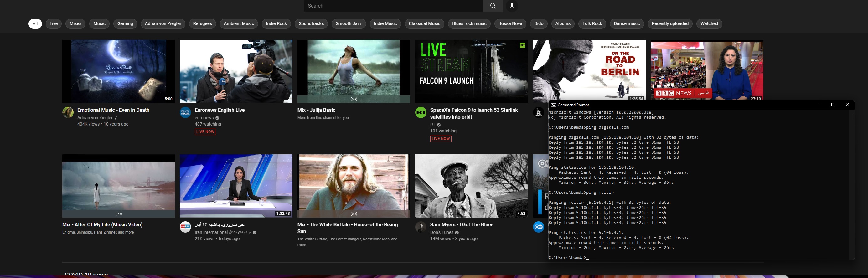Open BBC News Persian video thumbnail

pos(707,70)
